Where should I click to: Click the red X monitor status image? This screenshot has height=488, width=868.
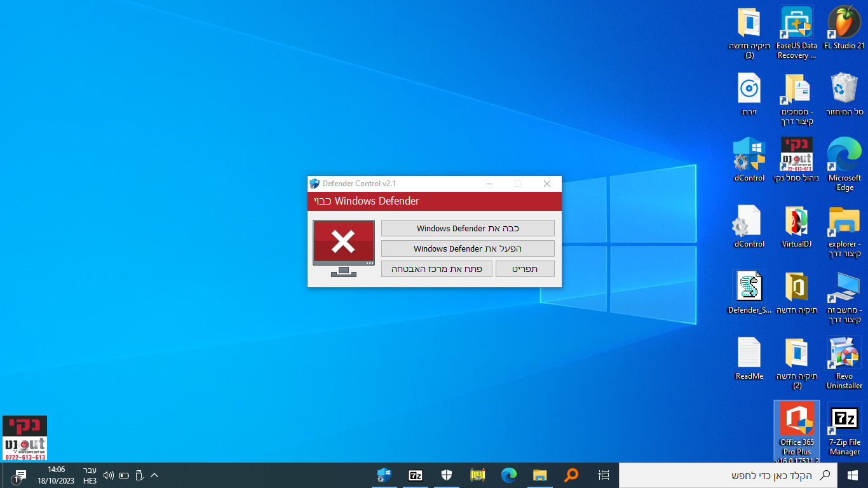344,248
